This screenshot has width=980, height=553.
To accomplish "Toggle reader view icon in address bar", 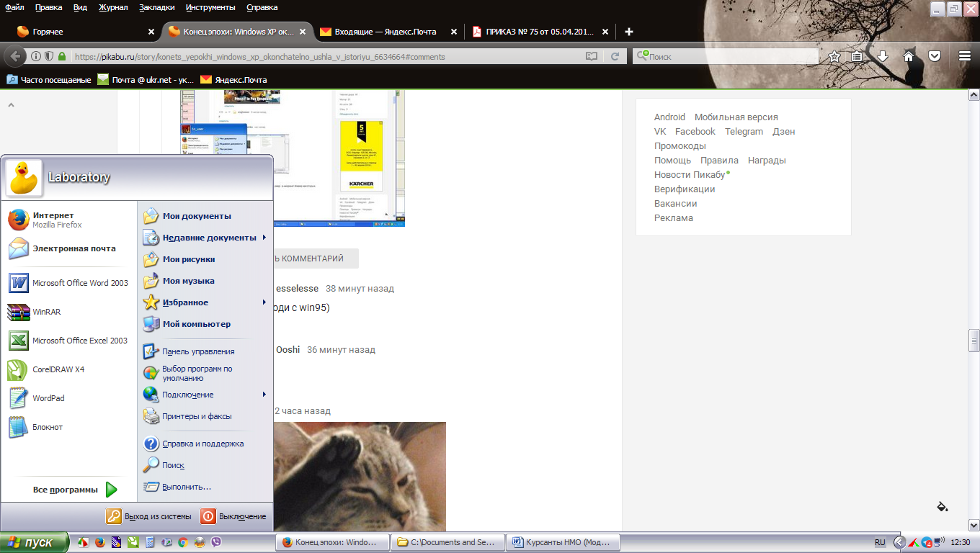I will click(x=592, y=56).
